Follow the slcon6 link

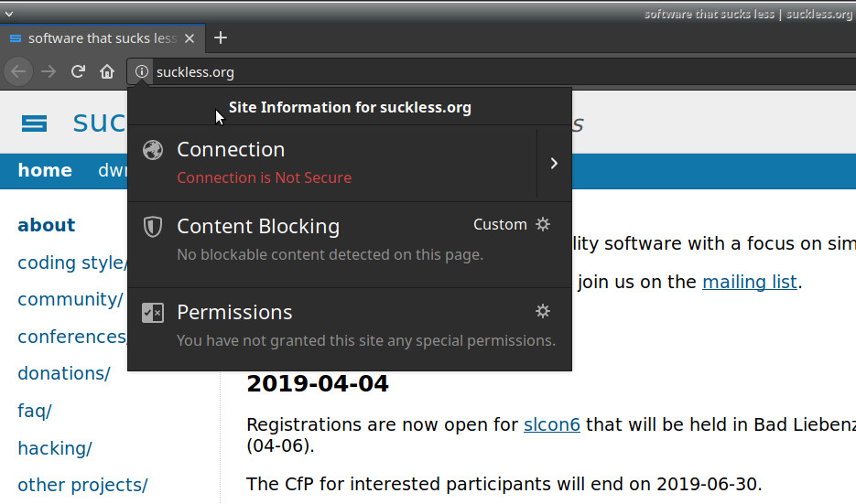[x=551, y=424]
